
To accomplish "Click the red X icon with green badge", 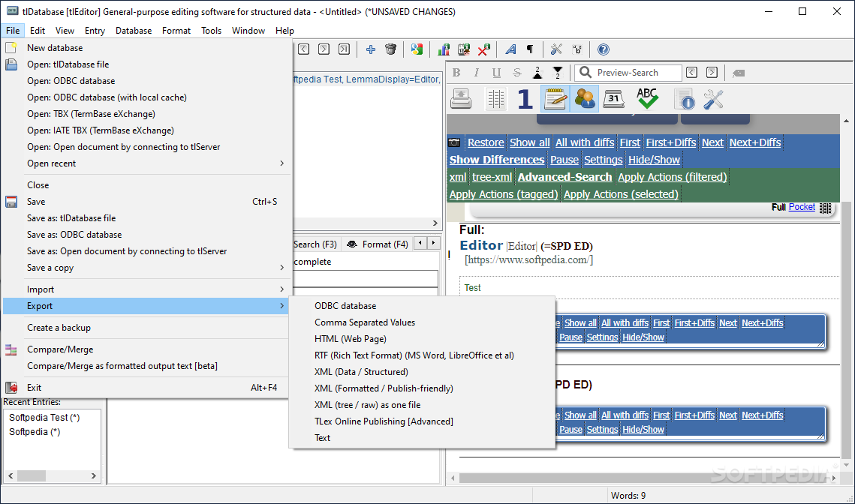I will [x=483, y=49].
